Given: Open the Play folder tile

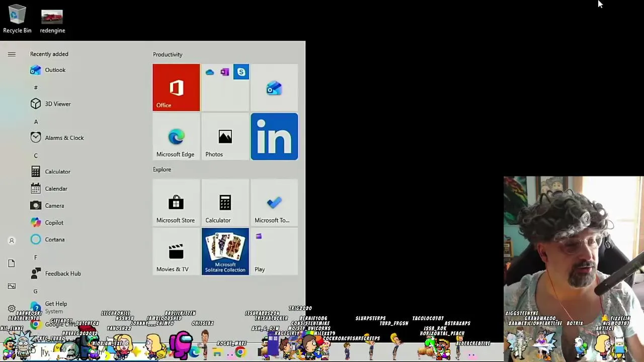Looking at the screenshot, I should [x=274, y=251].
